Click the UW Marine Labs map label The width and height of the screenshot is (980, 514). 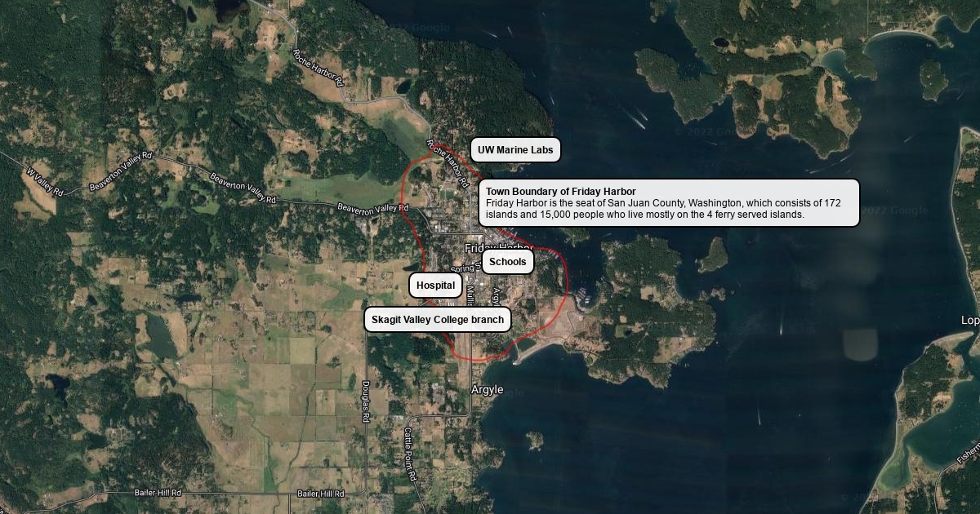point(515,150)
